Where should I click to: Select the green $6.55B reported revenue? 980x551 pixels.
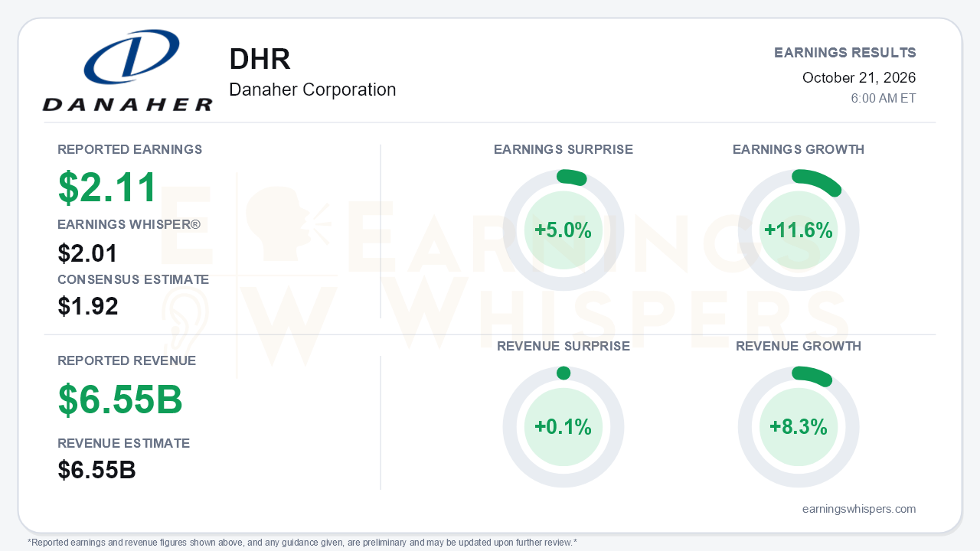120,399
